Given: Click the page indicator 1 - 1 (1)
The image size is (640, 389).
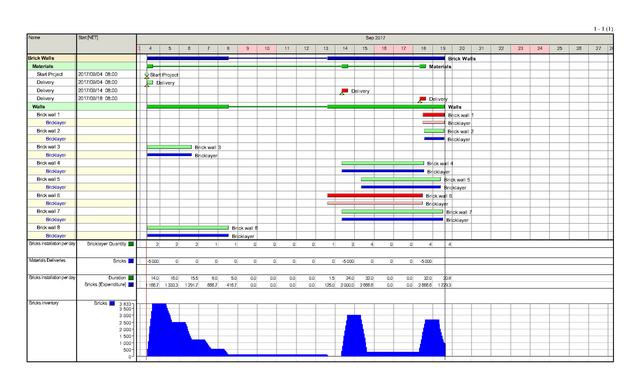Looking at the screenshot, I should (603, 29).
